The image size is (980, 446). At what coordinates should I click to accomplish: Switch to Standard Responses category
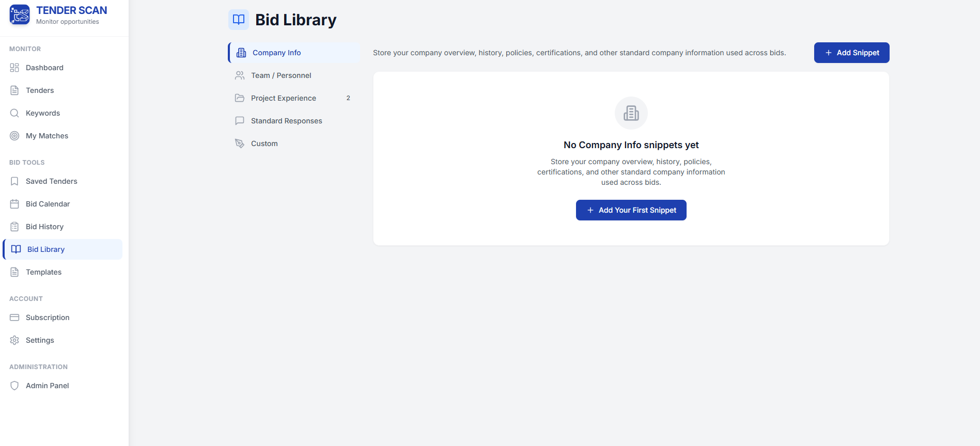click(x=294, y=121)
